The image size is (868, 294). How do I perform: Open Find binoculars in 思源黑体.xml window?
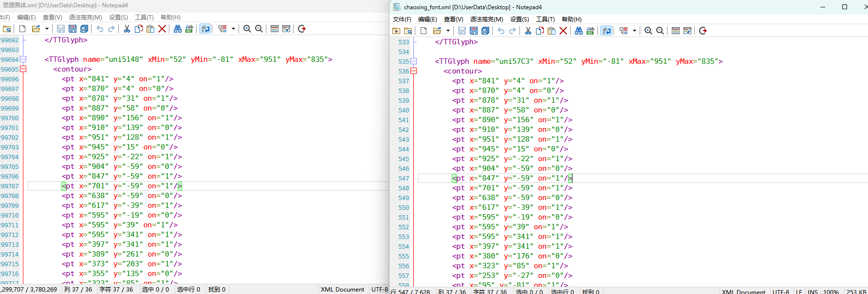[x=178, y=29]
